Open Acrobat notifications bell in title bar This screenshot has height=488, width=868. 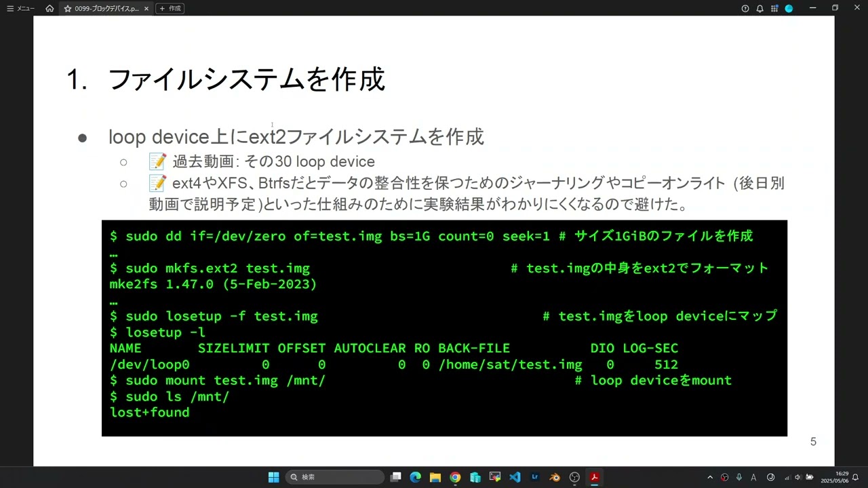tap(759, 8)
